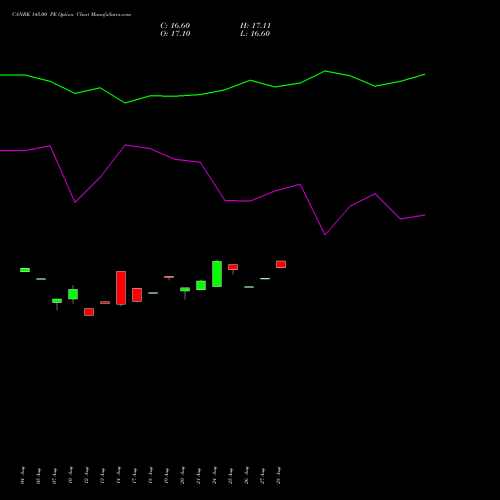
Task: Click the 28 Aug date label
Action: click(x=278, y=475)
